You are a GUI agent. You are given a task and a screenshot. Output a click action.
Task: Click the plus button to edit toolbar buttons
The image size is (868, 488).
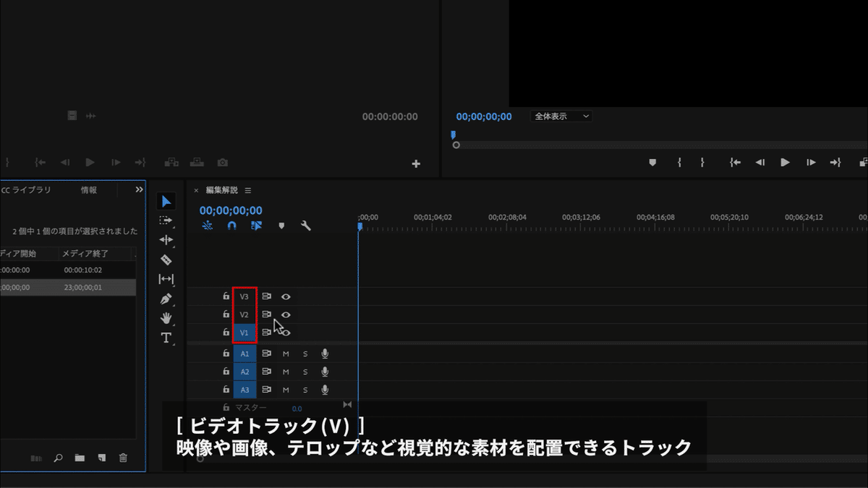pyautogui.click(x=416, y=163)
